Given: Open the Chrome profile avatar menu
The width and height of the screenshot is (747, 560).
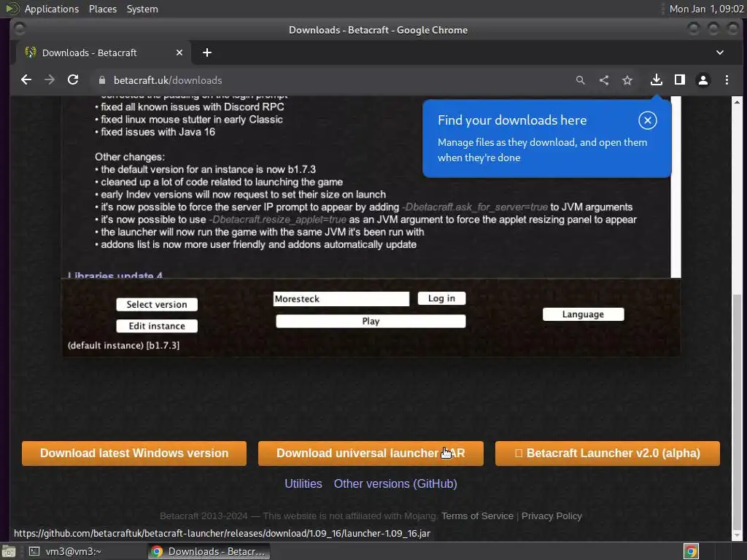Looking at the screenshot, I should pos(703,80).
